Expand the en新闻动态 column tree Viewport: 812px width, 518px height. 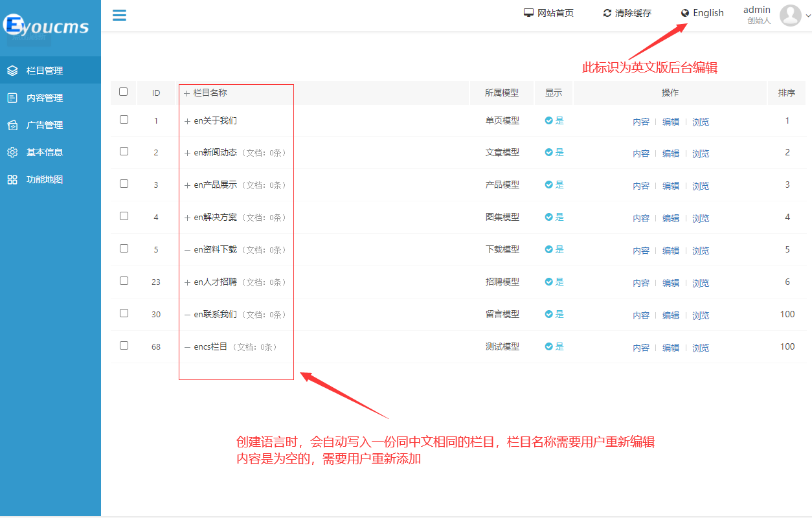click(188, 152)
